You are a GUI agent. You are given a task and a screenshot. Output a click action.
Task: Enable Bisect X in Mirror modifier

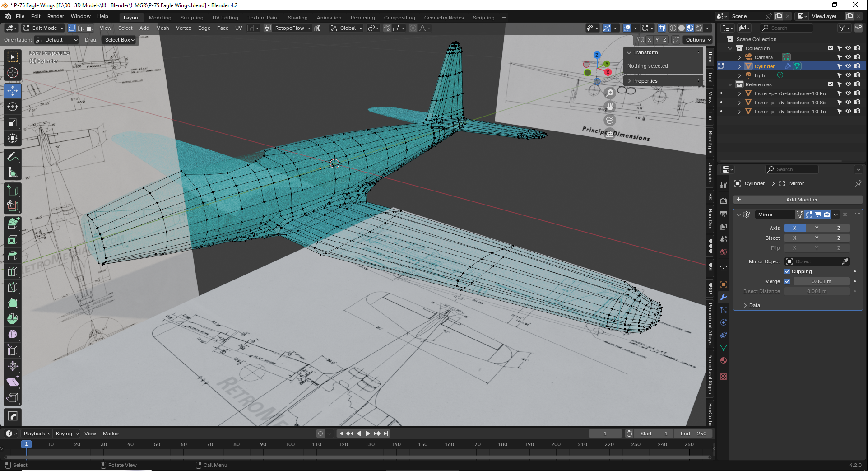pos(795,238)
